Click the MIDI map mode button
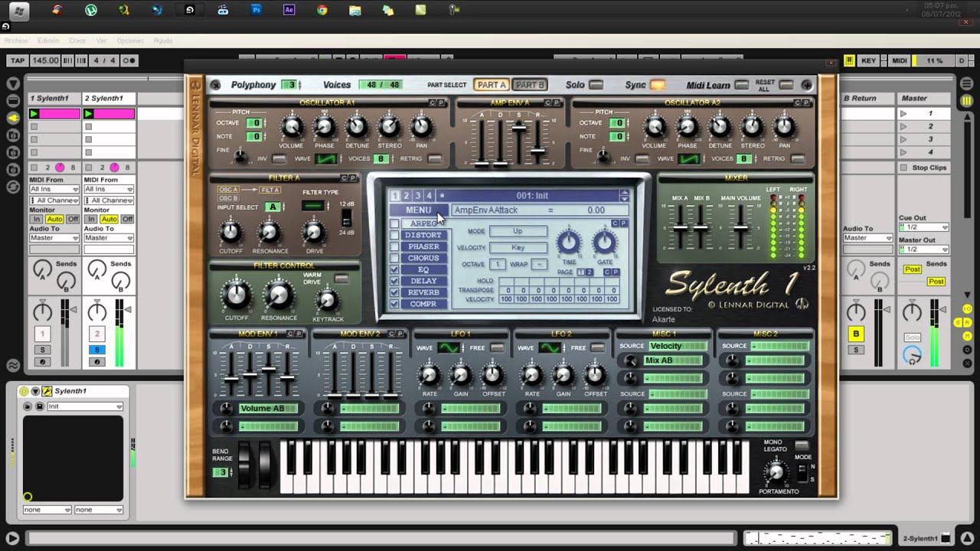980x551 pixels. click(900, 60)
